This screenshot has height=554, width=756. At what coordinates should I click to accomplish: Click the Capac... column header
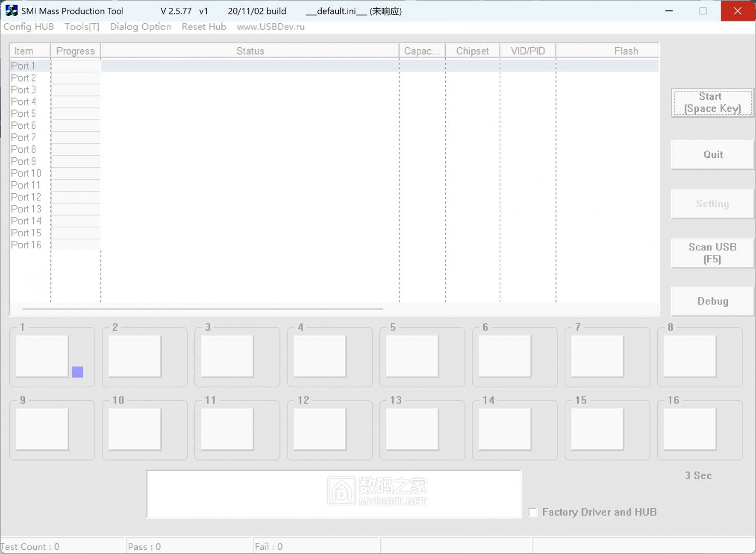pos(422,51)
